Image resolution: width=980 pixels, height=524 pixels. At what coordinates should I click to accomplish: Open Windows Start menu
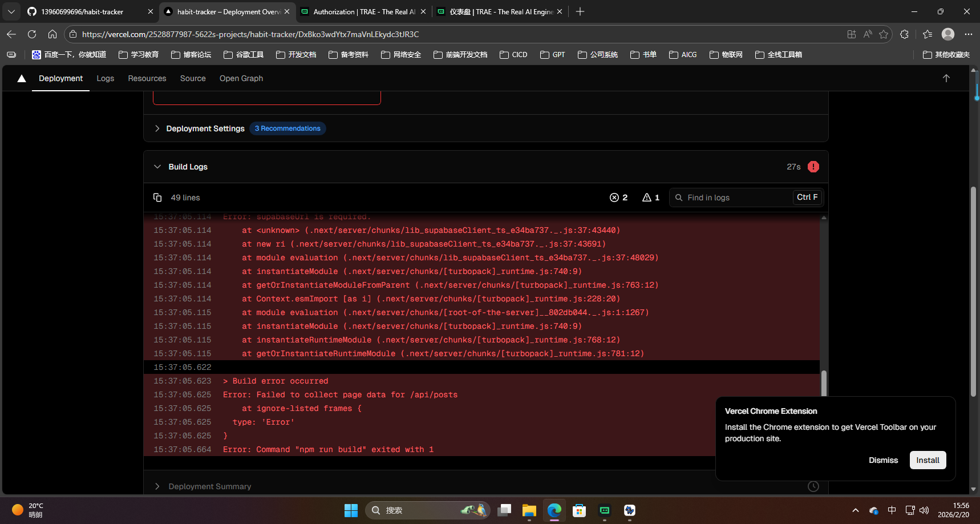click(x=351, y=510)
